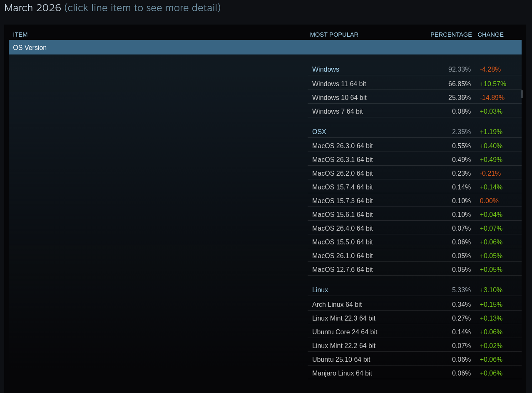Select MacOS 26.3.1 64 bit row

click(x=414, y=159)
